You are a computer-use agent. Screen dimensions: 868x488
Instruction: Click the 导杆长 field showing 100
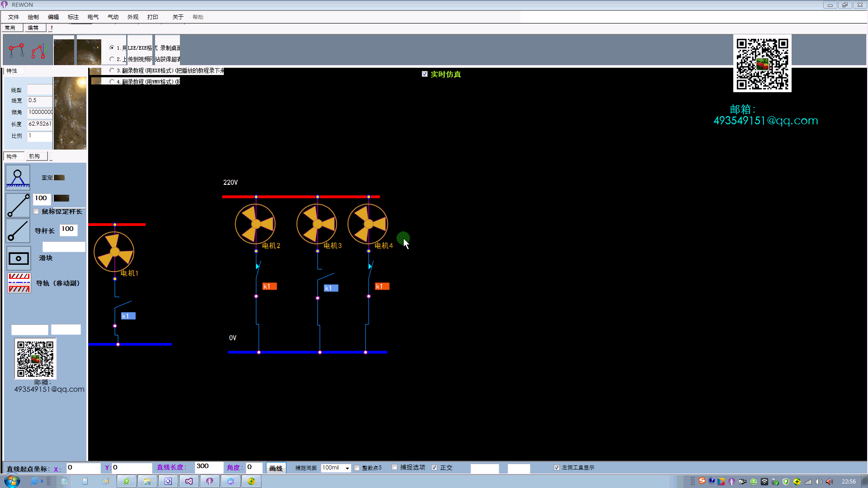pyautogui.click(x=69, y=230)
